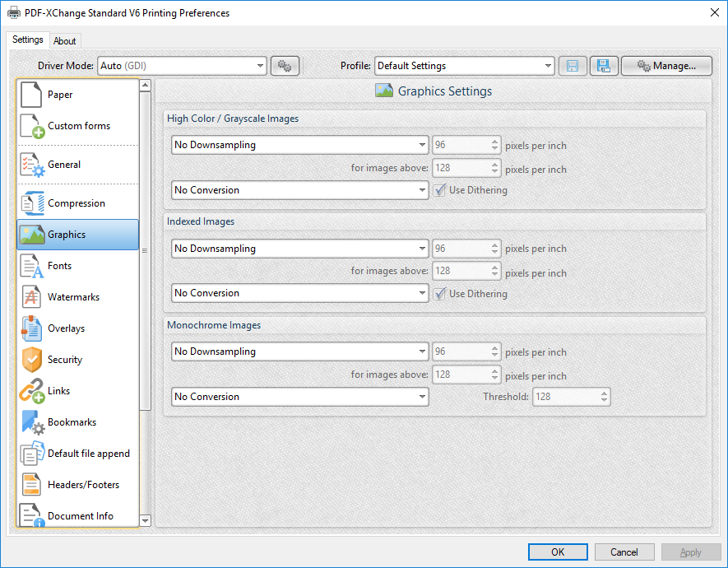This screenshot has height=568, width=728.
Task: Decrease Indexed images above stepper value
Action: pyautogui.click(x=494, y=274)
